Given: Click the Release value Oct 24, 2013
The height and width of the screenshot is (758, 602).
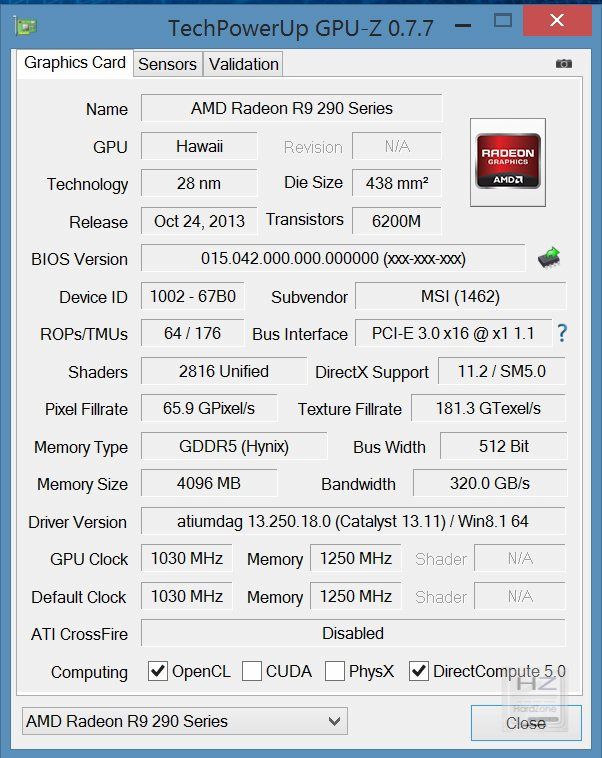Looking at the screenshot, I should pos(199,221).
